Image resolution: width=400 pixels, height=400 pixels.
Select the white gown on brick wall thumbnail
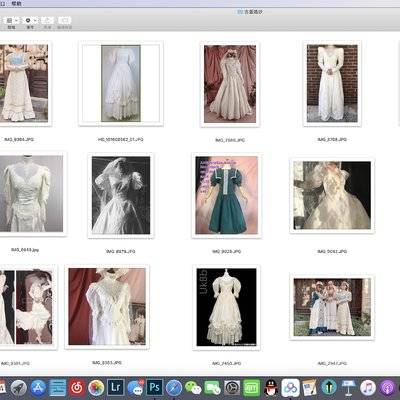pyautogui.click(x=332, y=83)
